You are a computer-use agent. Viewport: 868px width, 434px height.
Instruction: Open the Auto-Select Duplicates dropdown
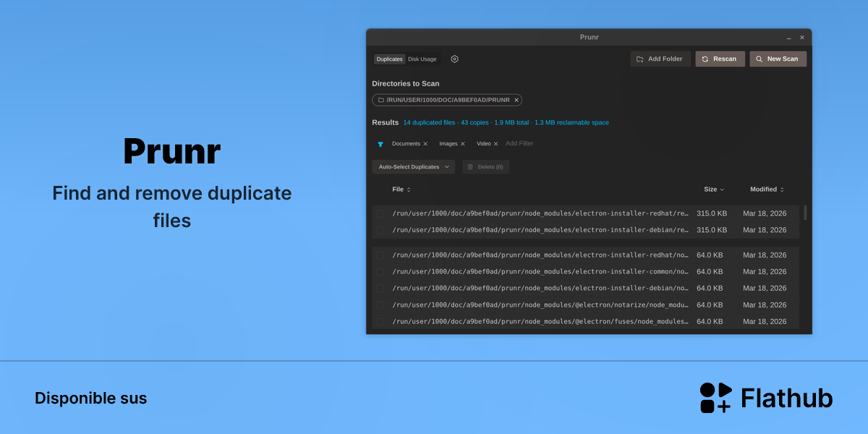(x=414, y=167)
